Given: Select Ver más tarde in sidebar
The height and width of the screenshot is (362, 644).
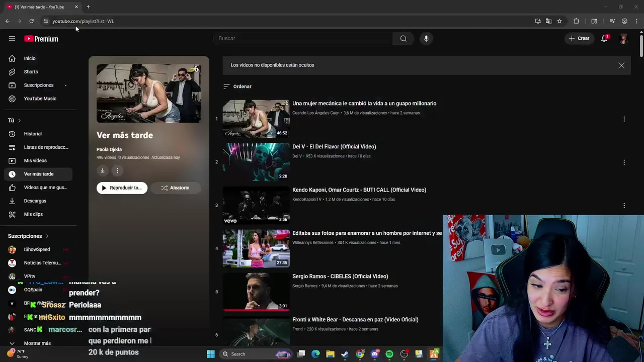Looking at the screenshot, I should tap(38, 174).
